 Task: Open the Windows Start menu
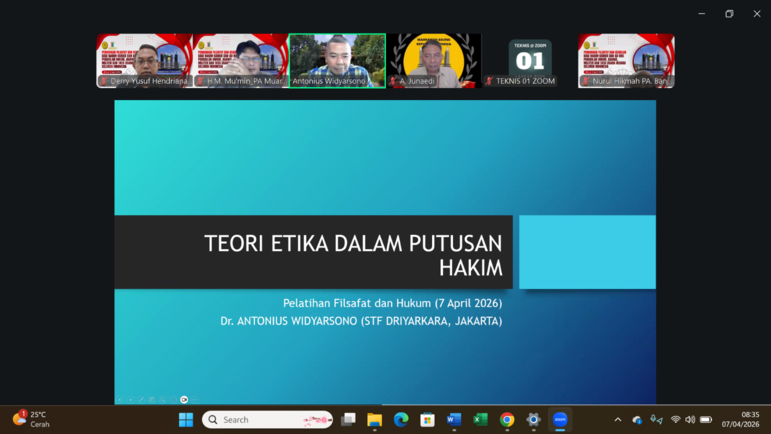coord(186,420)
